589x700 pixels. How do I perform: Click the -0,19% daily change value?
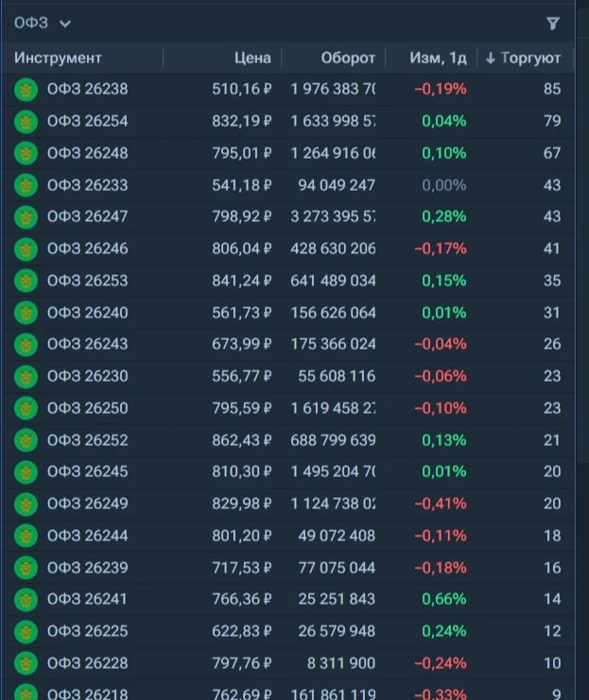coord(441,89)
